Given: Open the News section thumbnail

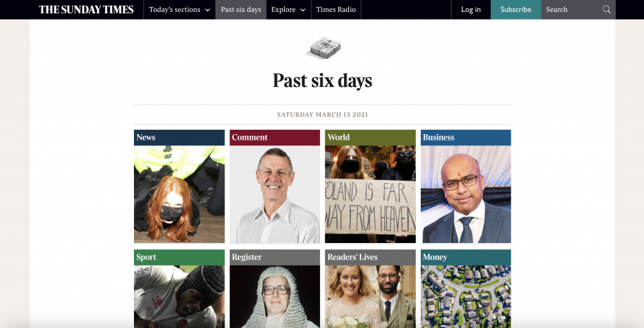Looking at the screenshot, I should click(x=179, y=194).
